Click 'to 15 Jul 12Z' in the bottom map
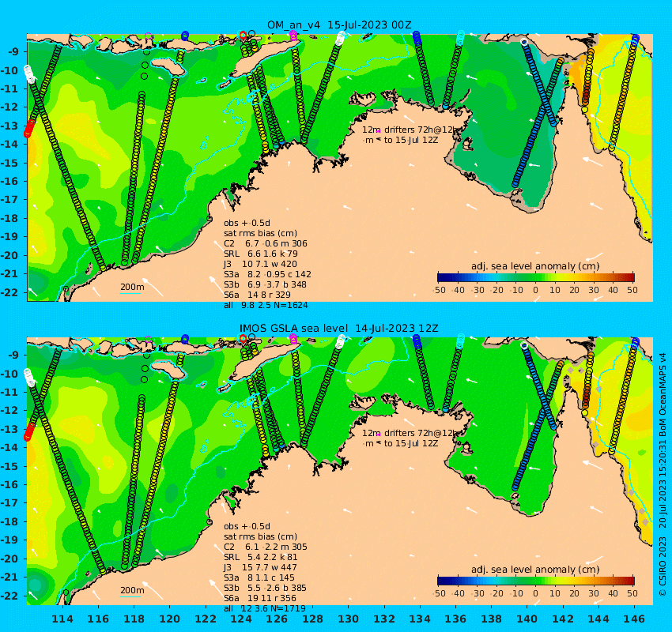Screen dimensions: 672x632 tap(411, 443)
